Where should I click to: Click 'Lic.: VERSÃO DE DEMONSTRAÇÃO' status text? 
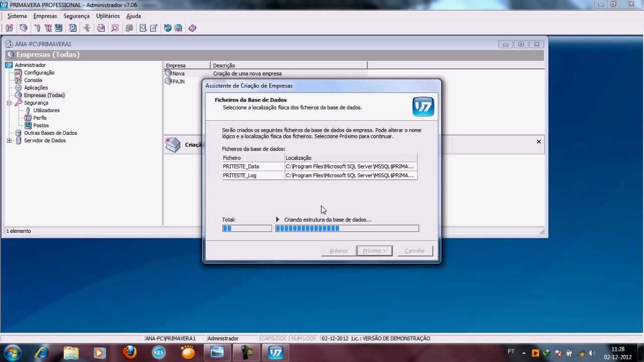click(391, 338)
